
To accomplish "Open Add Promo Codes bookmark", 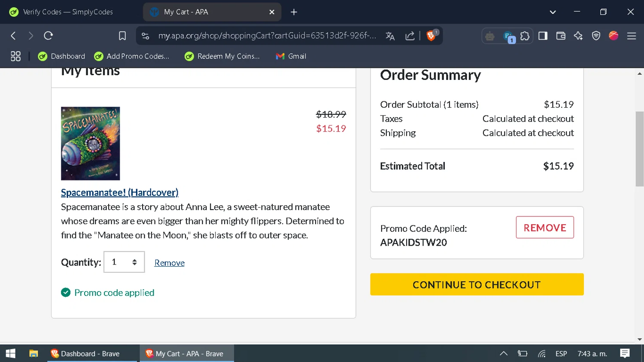I will [x=132, y=56].
